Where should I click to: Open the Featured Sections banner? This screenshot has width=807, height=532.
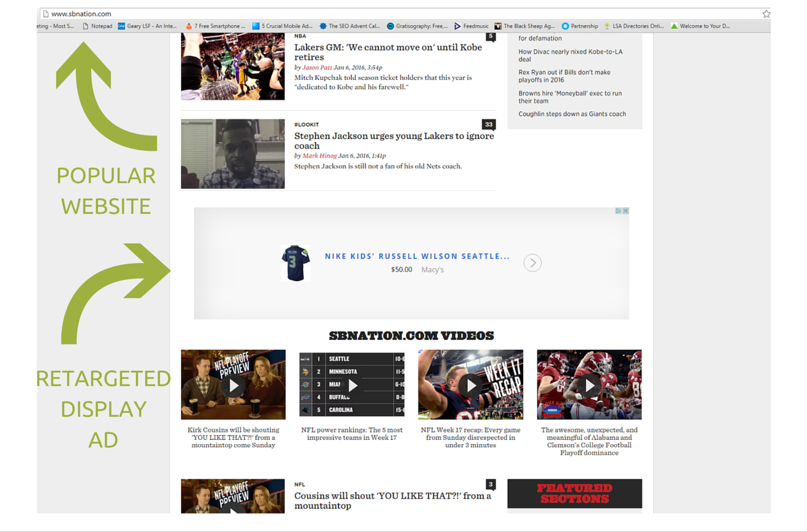pyautogui.click(x=574, y=493)
